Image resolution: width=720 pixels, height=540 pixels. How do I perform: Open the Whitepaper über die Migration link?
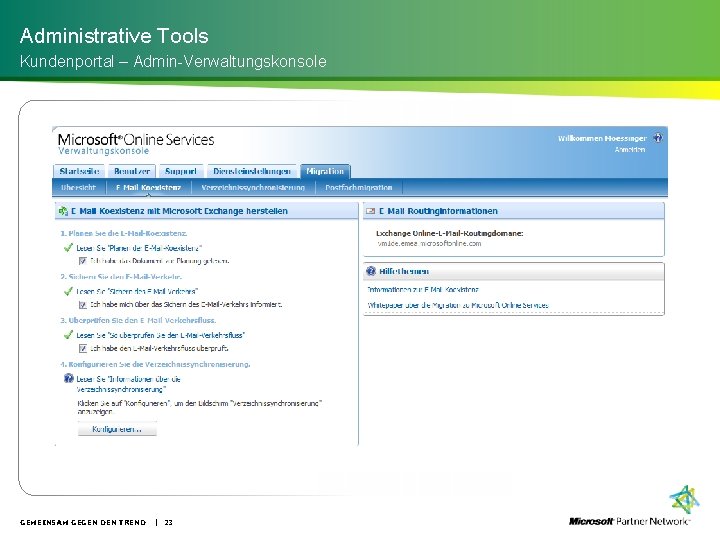(458, 305)
